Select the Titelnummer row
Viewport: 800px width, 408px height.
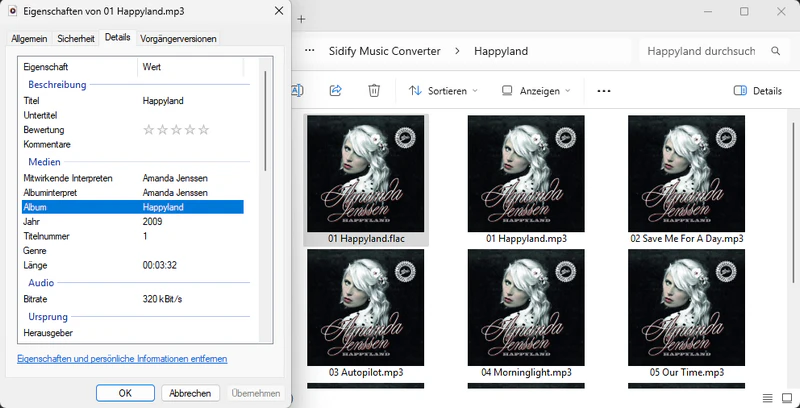[x=133, y=236]
